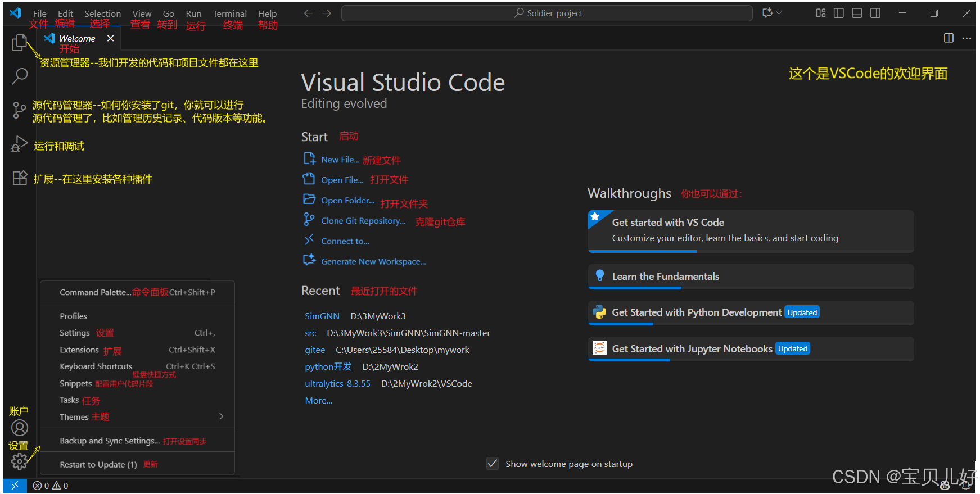Open recent folder SimGNN

(x=322, y=316)
